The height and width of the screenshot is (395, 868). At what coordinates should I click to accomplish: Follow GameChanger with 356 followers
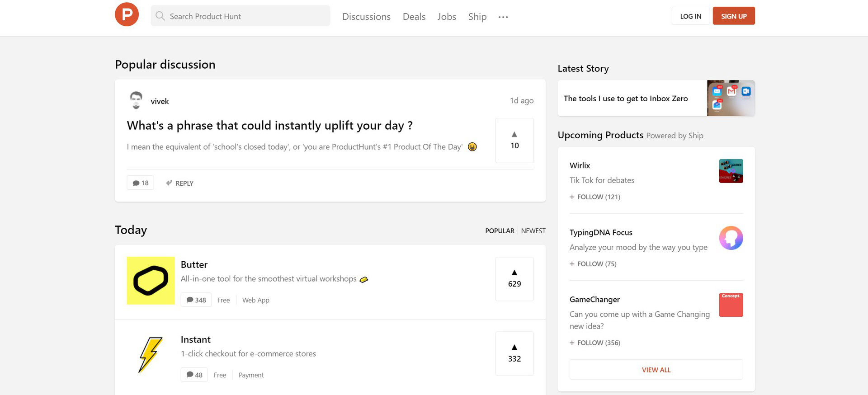[x=595, y=343]
